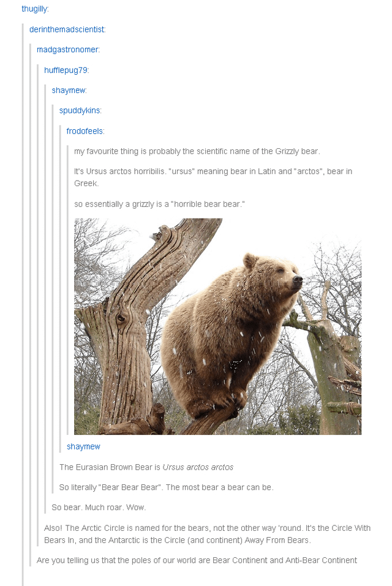Open spuddykins username link
The height and width of the screenshot is (586, 392).
coord(80,111)
